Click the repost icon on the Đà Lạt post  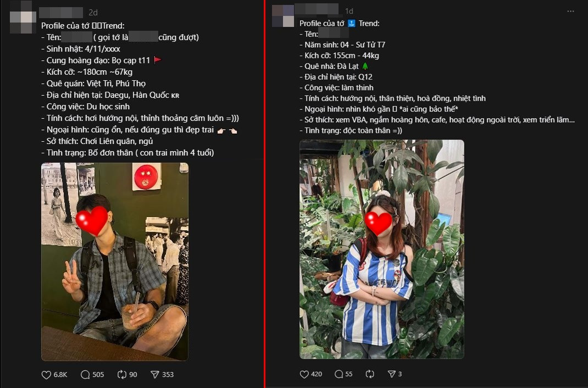point(370,374)
